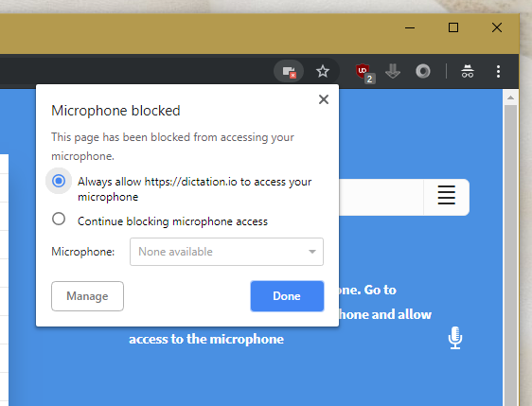Close the Microphone blocked popup
Viewport: 532px width, 406px height.
click(324, 99)
